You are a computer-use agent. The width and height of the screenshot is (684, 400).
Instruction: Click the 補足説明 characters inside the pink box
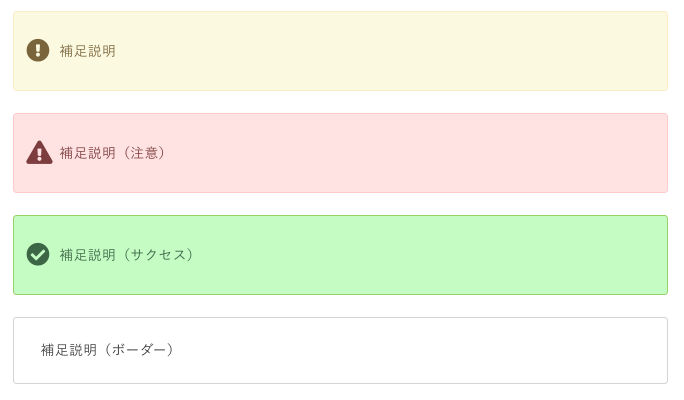click(88, 153)
